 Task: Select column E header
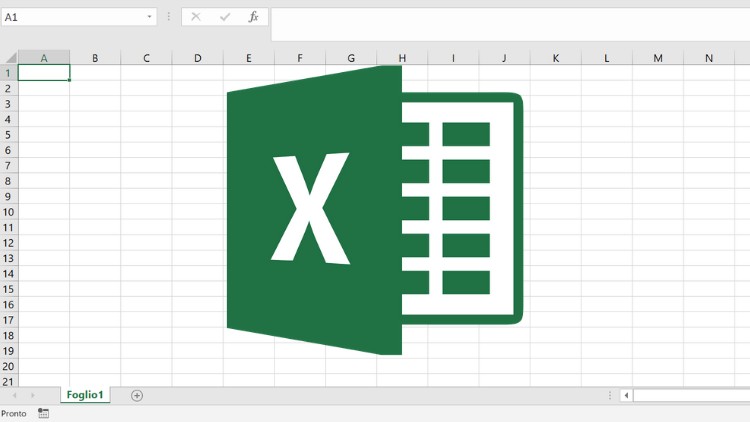tap(249, 58)
